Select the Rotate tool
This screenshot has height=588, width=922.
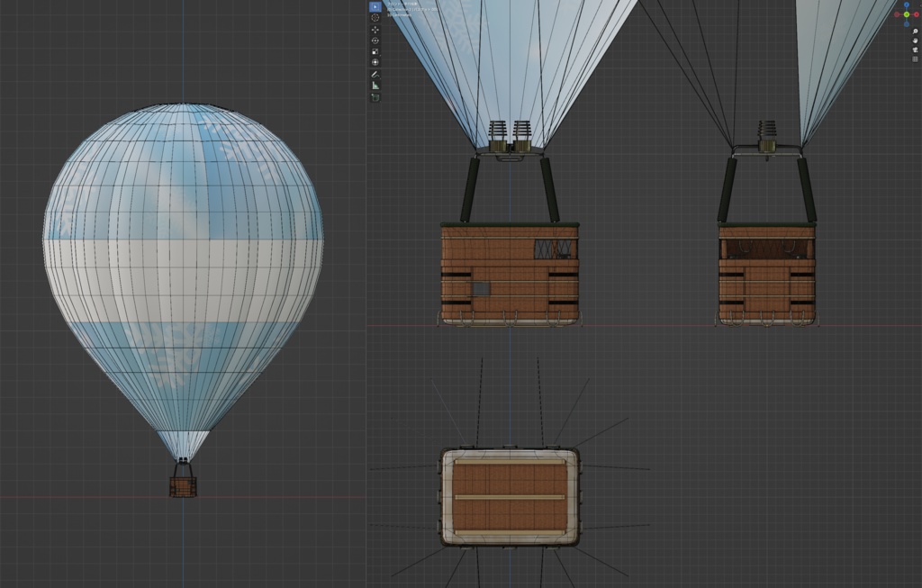pos(375,41)
